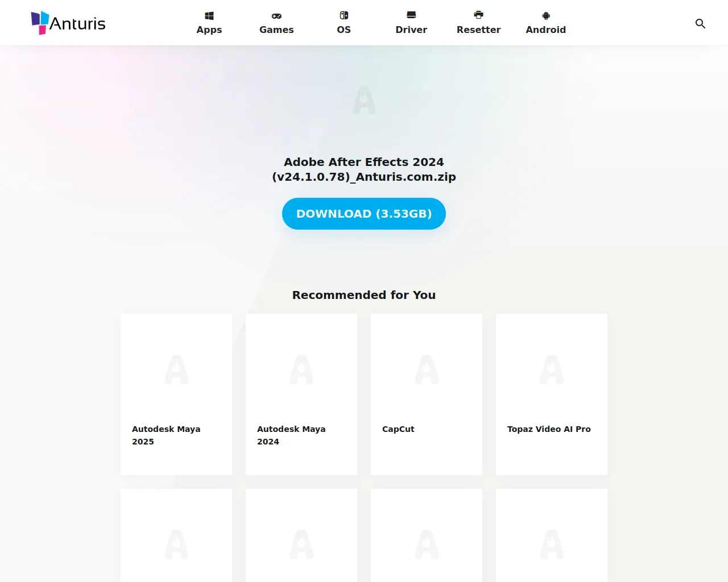Open the Resetter menu

point(479,23)
